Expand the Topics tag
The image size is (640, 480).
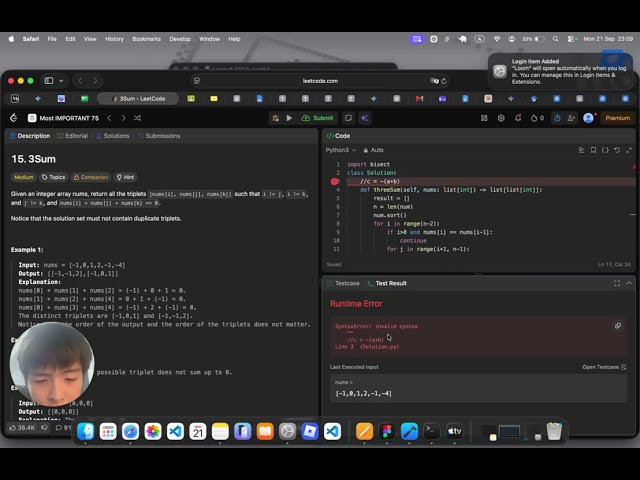53,177
